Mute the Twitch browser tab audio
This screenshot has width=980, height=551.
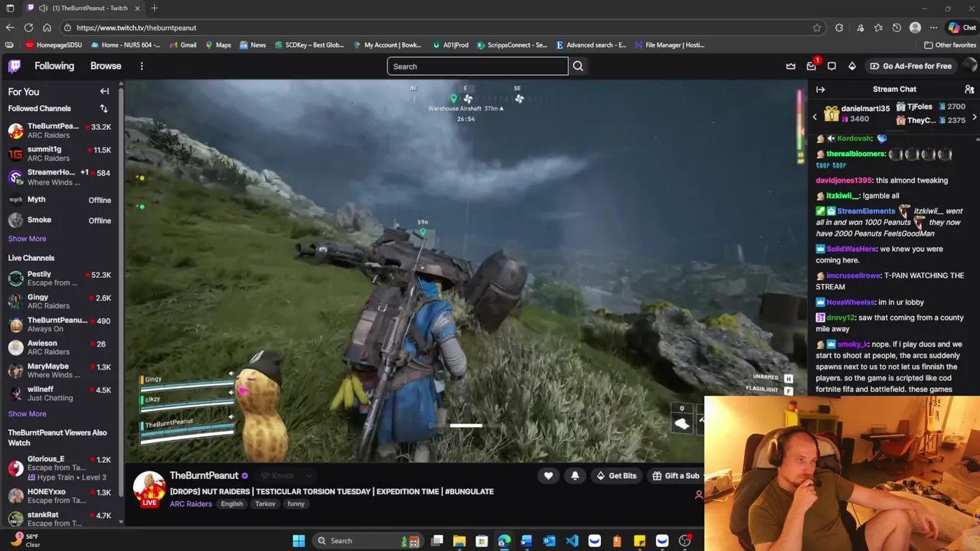[44, 8]
